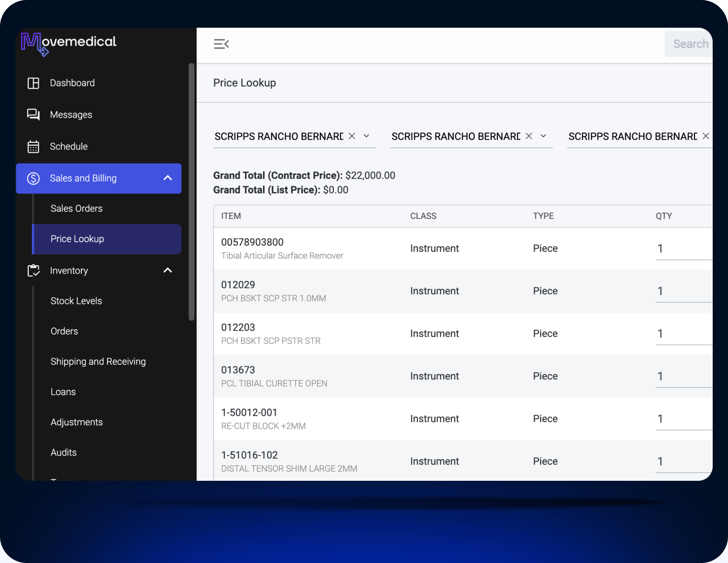Collapse the Inventory section

167,270
